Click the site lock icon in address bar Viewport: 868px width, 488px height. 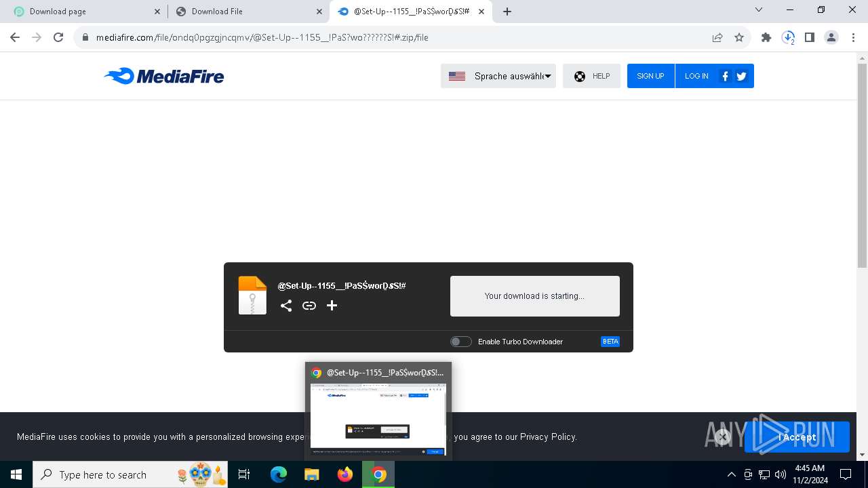[x=85, y=37]
